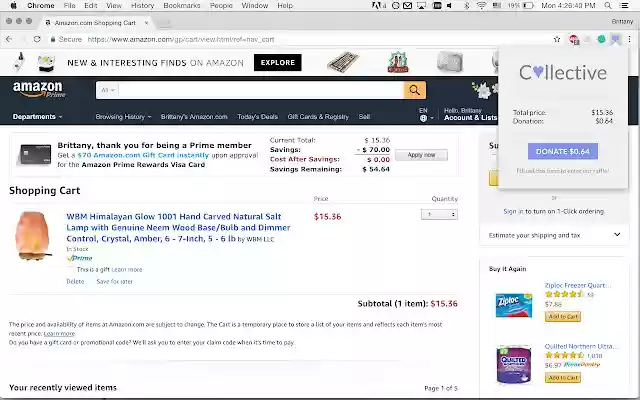Click the browser back arrow
640x400 pixels.
[9, 39]
